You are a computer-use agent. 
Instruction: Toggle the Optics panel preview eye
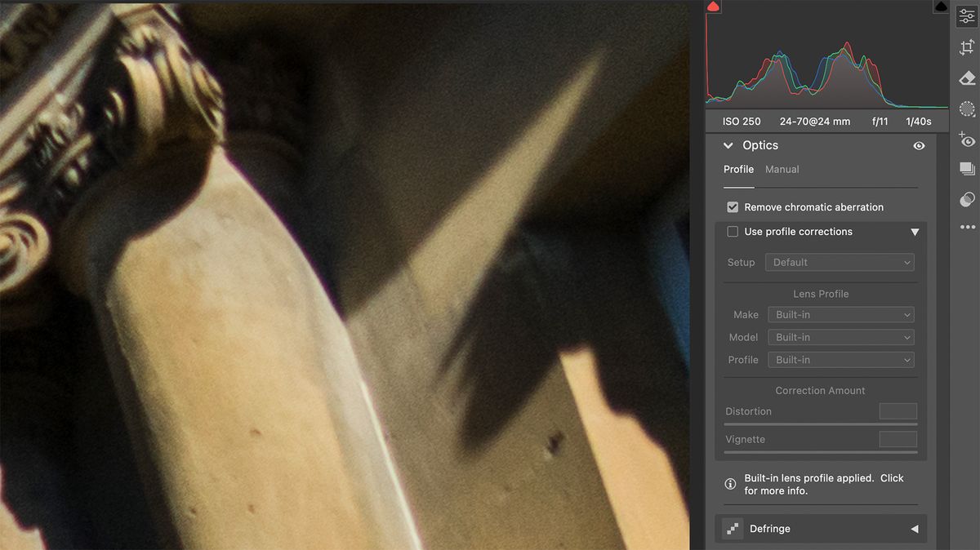919,145
